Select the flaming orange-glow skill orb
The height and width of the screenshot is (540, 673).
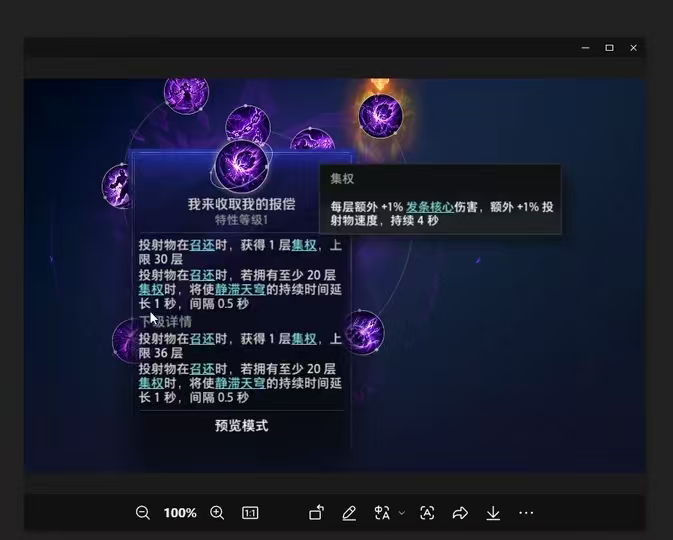point(380,116)
